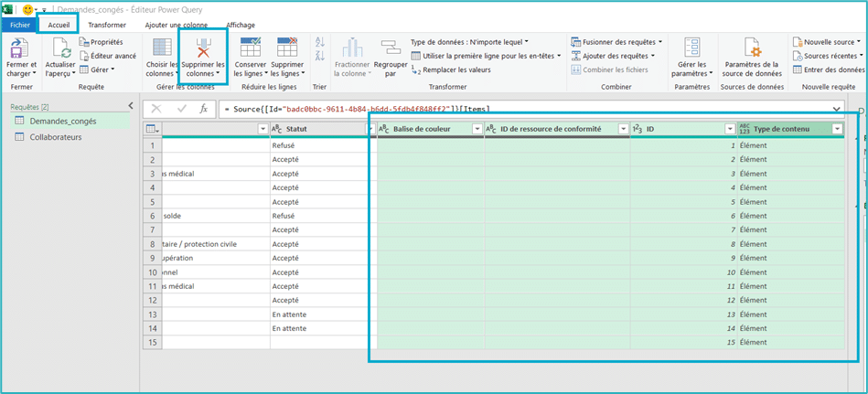Click Élément cell in row 15
Screen dimensions: 868x394
790,342
